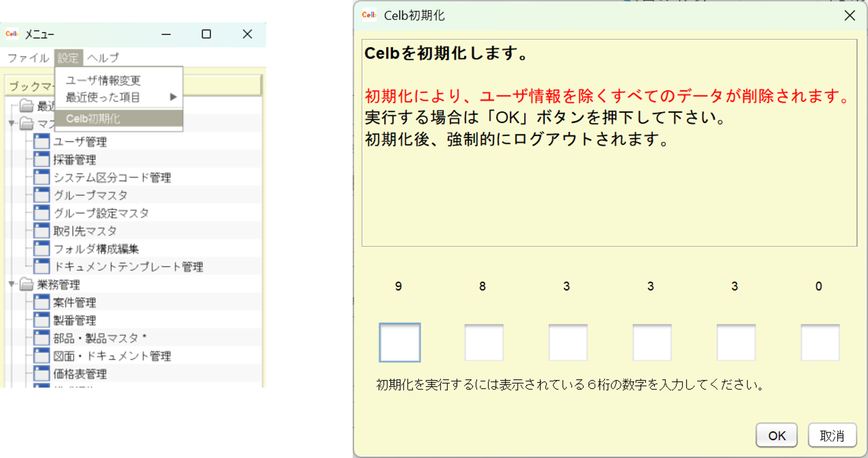
Task: Select the 採番管理 tree item
Action: coord(75,160)
